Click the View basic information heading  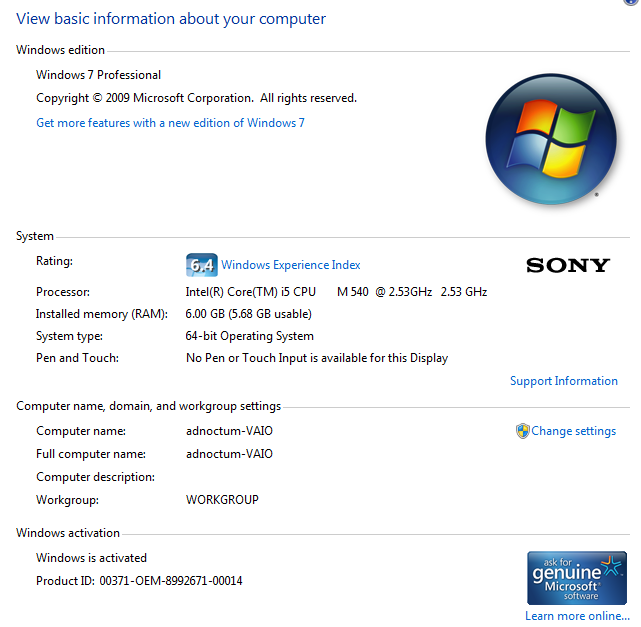171,19
